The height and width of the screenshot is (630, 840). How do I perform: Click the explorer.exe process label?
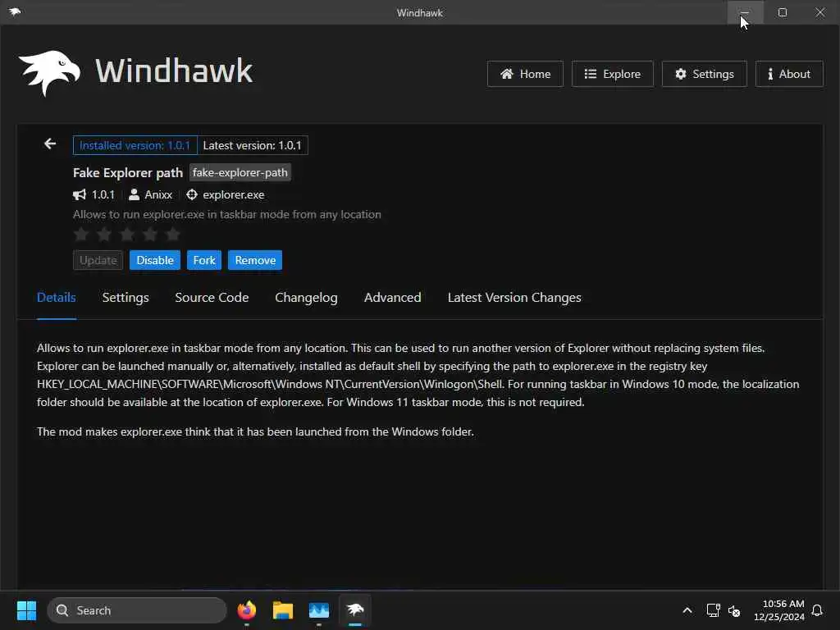(234, 195)
